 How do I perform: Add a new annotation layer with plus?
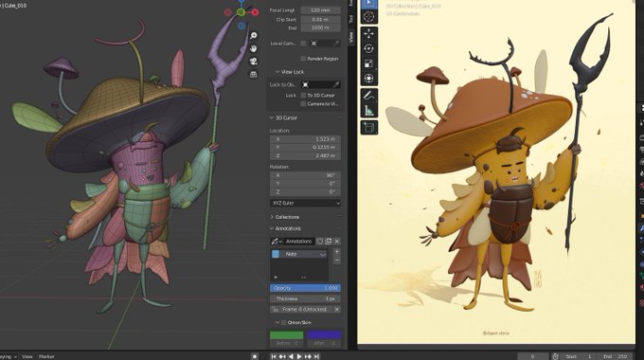coord(337,251)
